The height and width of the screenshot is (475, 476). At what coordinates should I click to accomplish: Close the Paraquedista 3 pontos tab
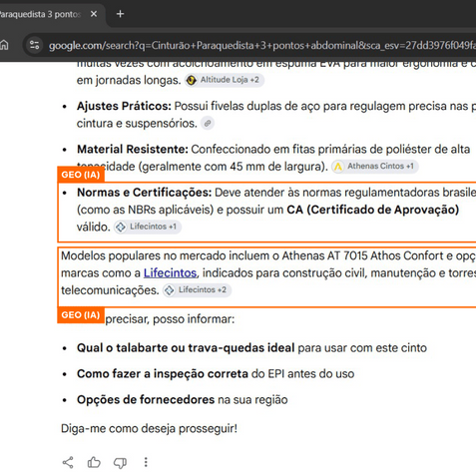94,14
